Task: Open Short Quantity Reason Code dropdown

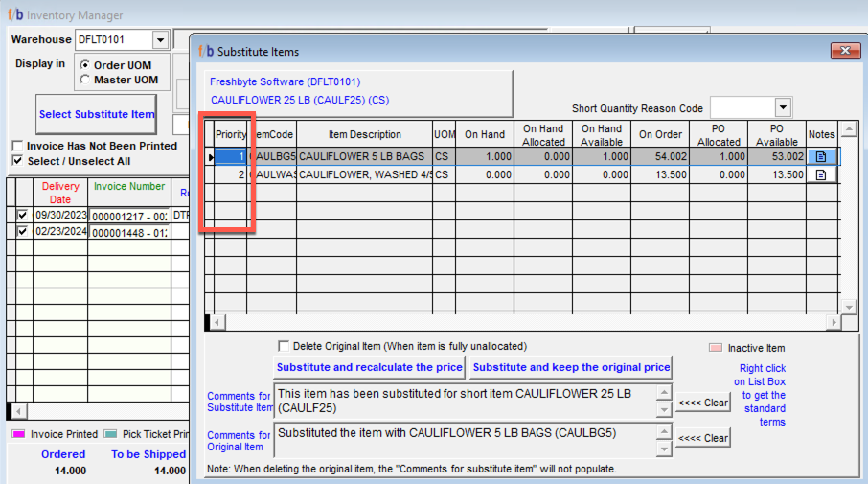Action: click(783, 107)
